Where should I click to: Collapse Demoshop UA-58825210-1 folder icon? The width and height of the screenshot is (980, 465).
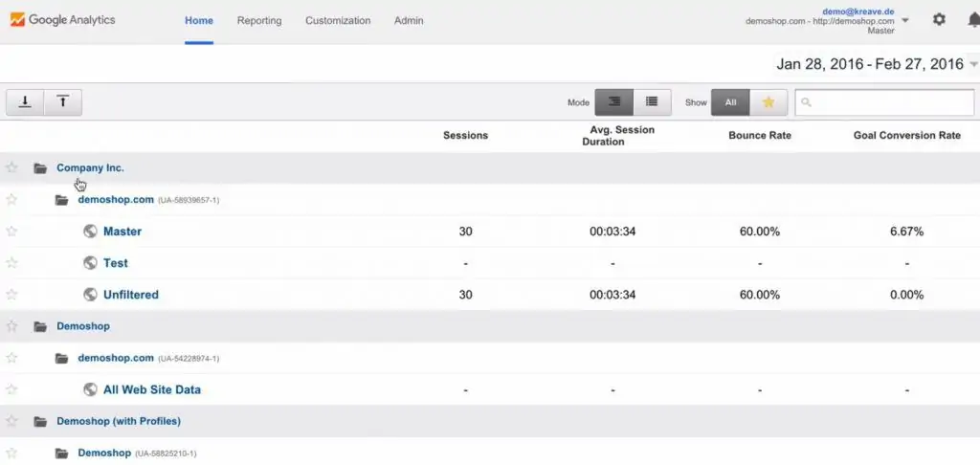point(61,454)
